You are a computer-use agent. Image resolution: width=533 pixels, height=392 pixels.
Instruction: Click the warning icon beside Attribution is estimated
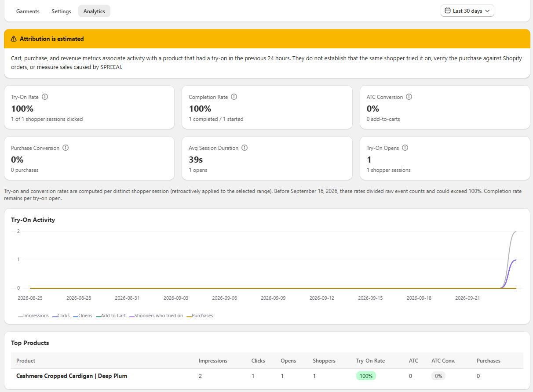(x=14, y=39)
